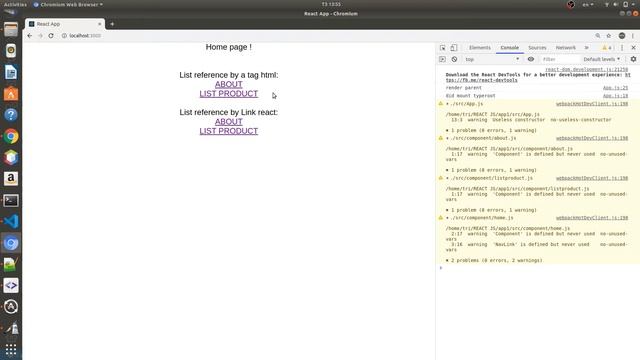This screenshot has width=640, height=360.
Task: Open DevTools customize three-dot menu
Action: click(622, 48)
